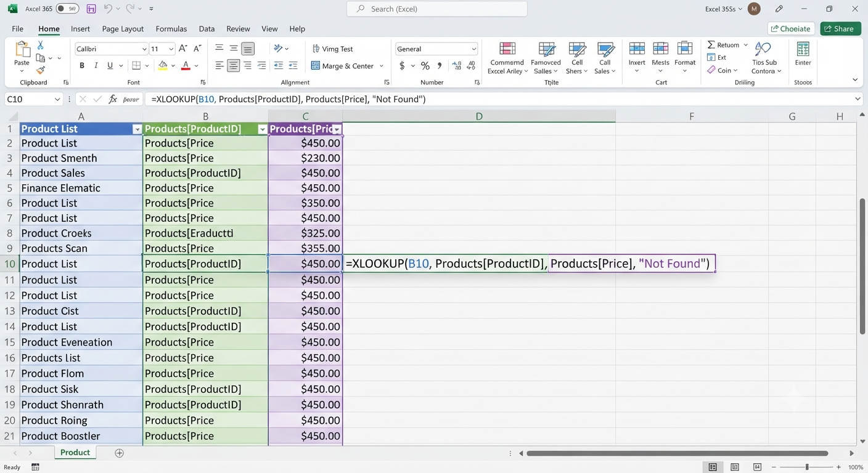The width and height of the screenshot is (868, 473).
Task: Open the Product List column filter dropdown
Action: tap(137, 129)
